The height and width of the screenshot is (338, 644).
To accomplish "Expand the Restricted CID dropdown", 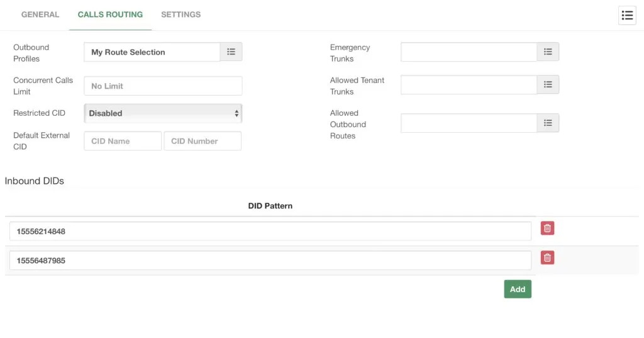I will [163, 113].
